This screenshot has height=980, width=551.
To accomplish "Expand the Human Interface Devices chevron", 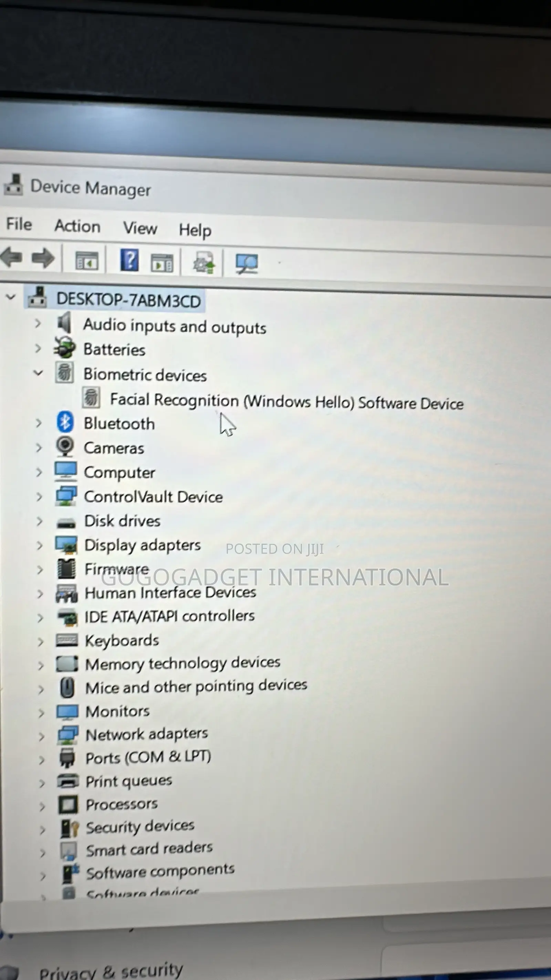I will click(x=40, y=594).
